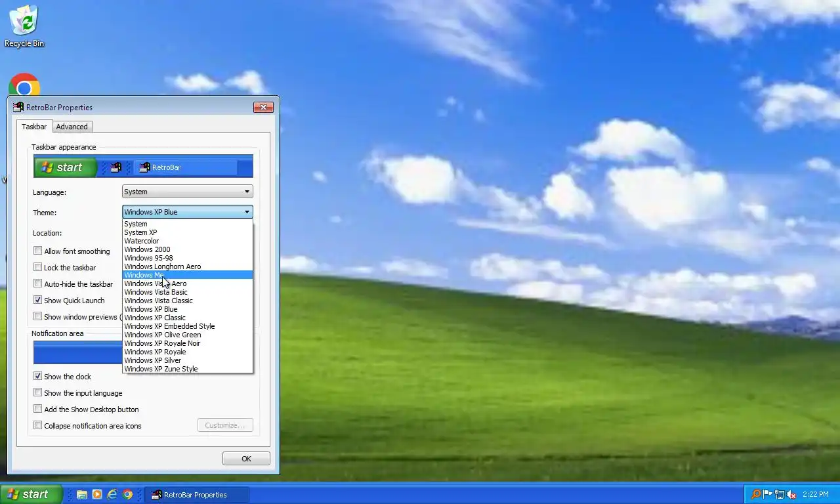Select Windows XP Classic theme
The image size is (840, 504).
pyautogui.click(x=188, y=318)
